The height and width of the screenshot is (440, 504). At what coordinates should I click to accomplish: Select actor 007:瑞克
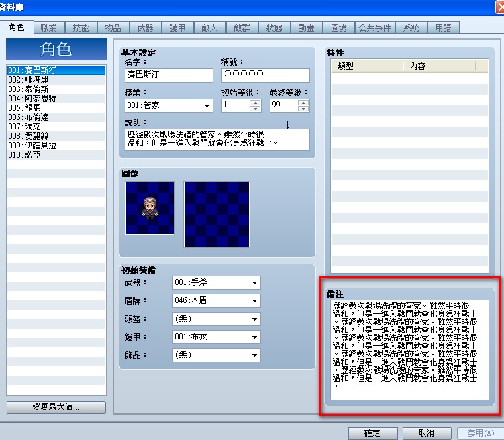(56, 127)
